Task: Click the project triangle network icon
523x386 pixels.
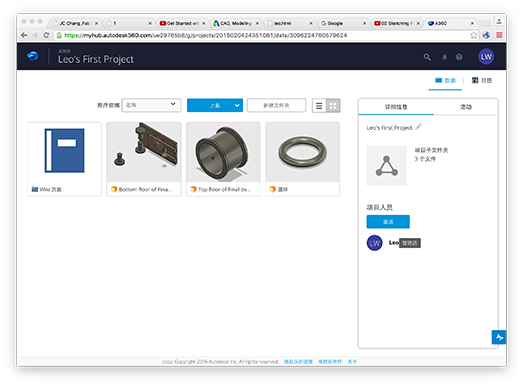Action: [387, 166]
